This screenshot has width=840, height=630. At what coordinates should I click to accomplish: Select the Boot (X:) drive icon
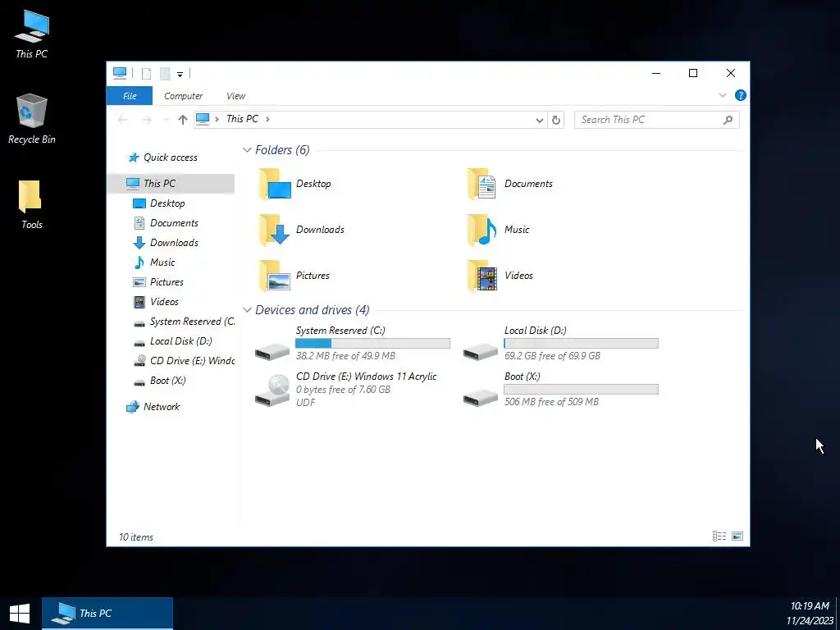pyautogui.click(x=481, y=397)
